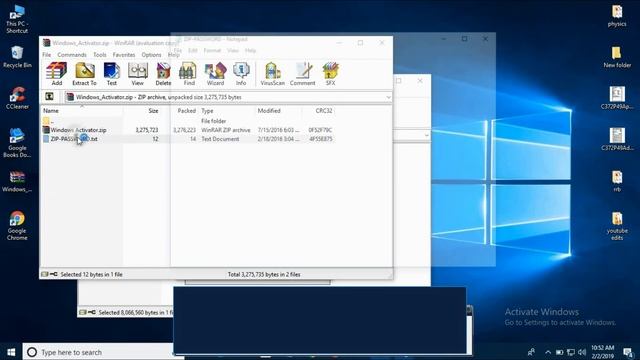Select the C372P49Ad... desktop file
The width and height of the screenshot is (640, 360).
[617, 139]
